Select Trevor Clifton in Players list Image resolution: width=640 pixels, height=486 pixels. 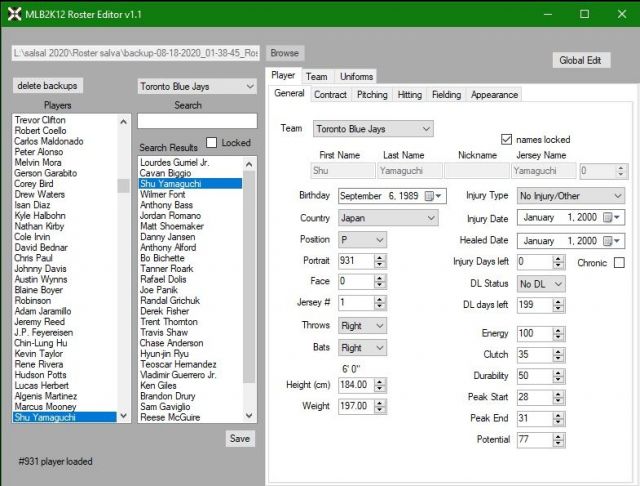(x=40, y=120)
